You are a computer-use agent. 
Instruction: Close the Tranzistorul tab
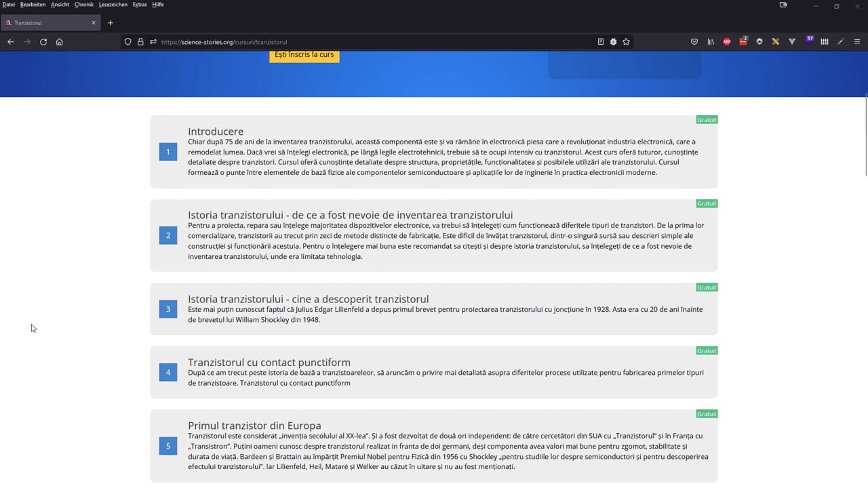coord(94,23)
